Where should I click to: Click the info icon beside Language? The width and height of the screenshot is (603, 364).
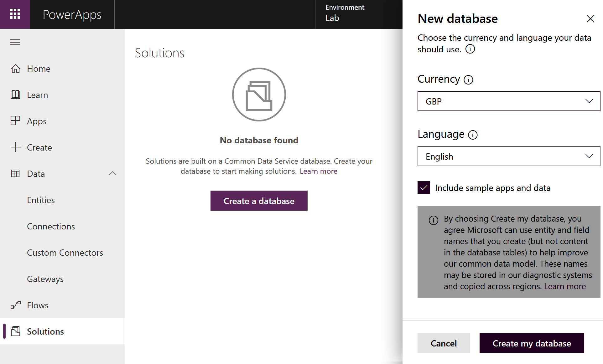(473, 135)
